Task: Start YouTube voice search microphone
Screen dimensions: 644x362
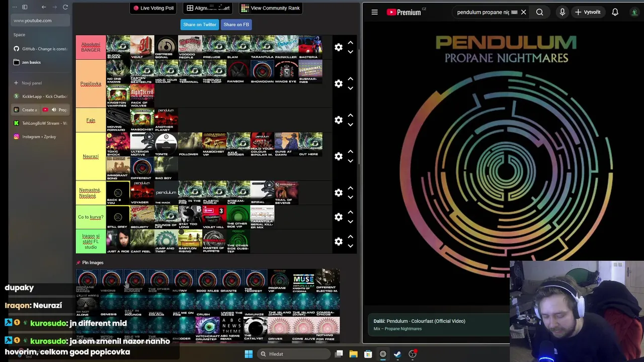Action: pyautogui.click(x=562, y=12)
